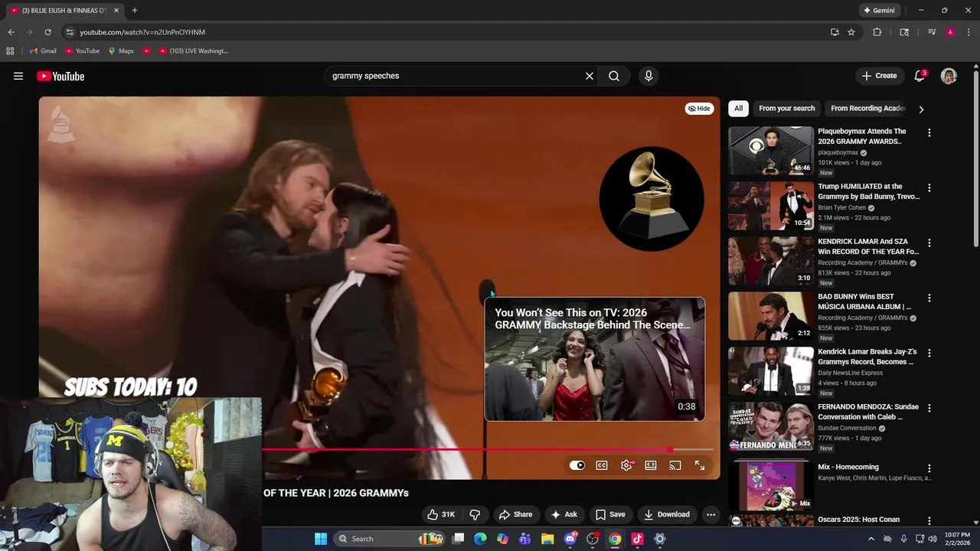The height and width of the screenshot is (551, 980).
Task: Select the 'From Recording Academy' chip
Action: 867,109
